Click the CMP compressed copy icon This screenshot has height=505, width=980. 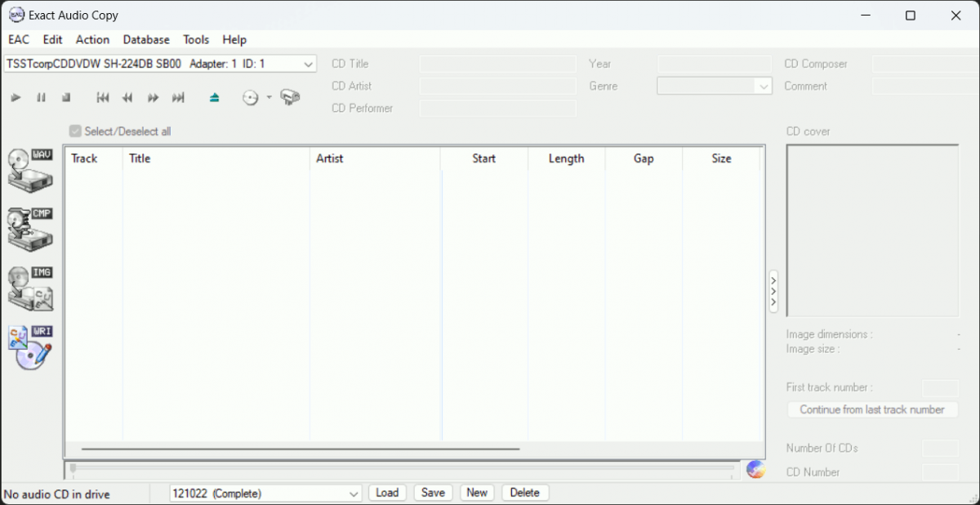coord(30,229)
